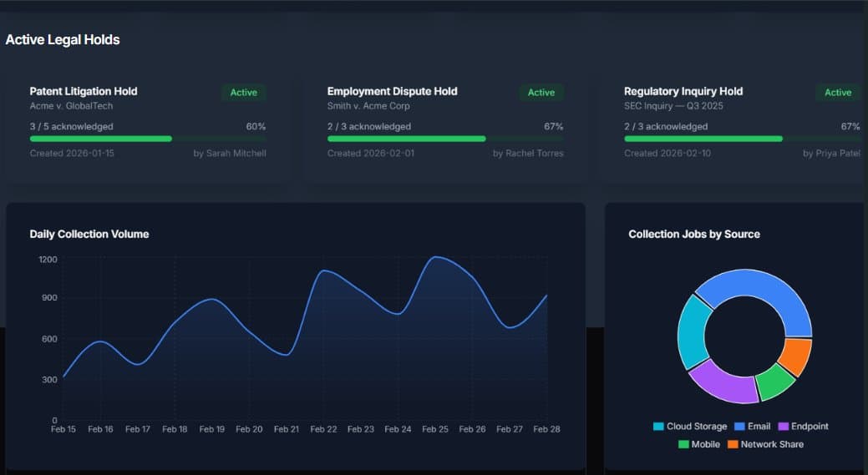868x475 pixels.
Task: Click the Collection Jobs by Source title
Action: (694, 234)
